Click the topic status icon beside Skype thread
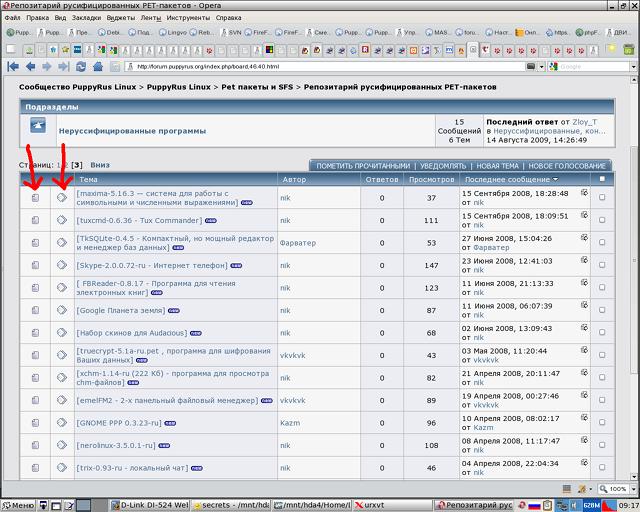Viewport: 640px width, 512px height. click(x=36, y=265)
